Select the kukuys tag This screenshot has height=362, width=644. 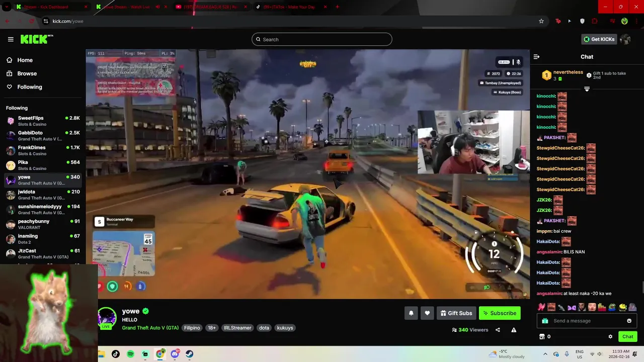pyautogui.click(x=285, y=328)
